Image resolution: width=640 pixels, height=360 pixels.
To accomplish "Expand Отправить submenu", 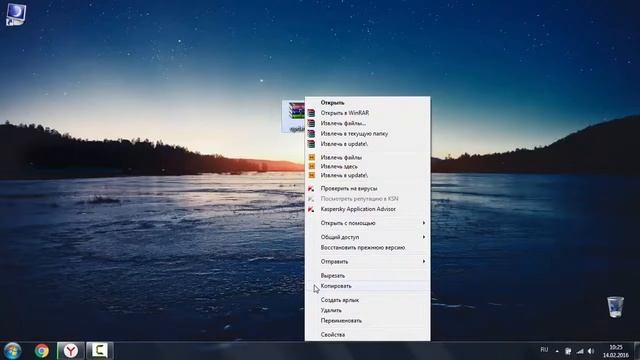I will (x=367, y=261).
